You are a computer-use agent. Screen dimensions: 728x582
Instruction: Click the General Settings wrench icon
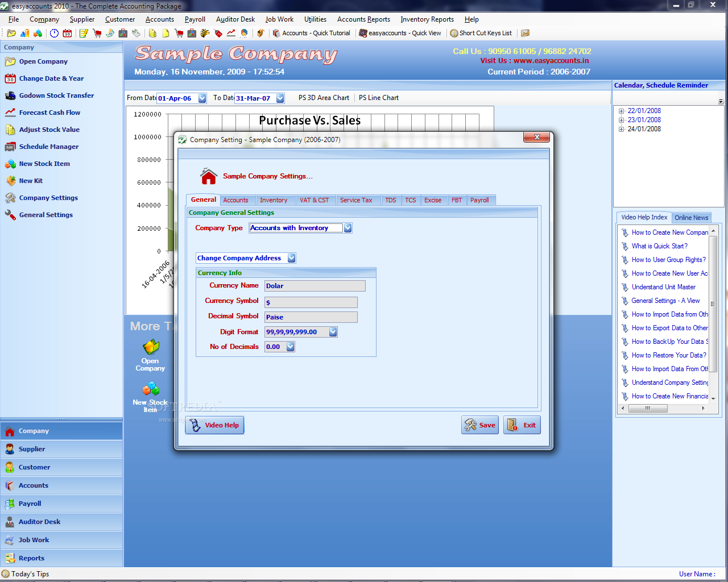(x=10, y=215)
